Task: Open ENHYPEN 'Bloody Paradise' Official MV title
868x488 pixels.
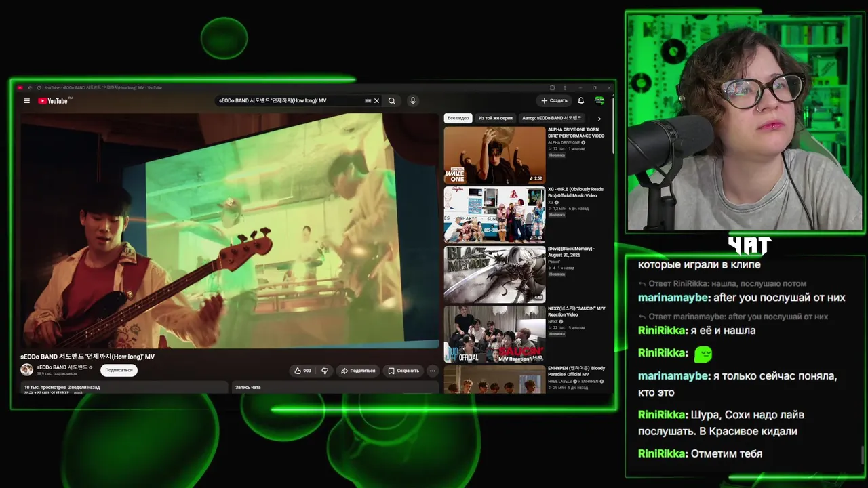Action: (576, 371)
